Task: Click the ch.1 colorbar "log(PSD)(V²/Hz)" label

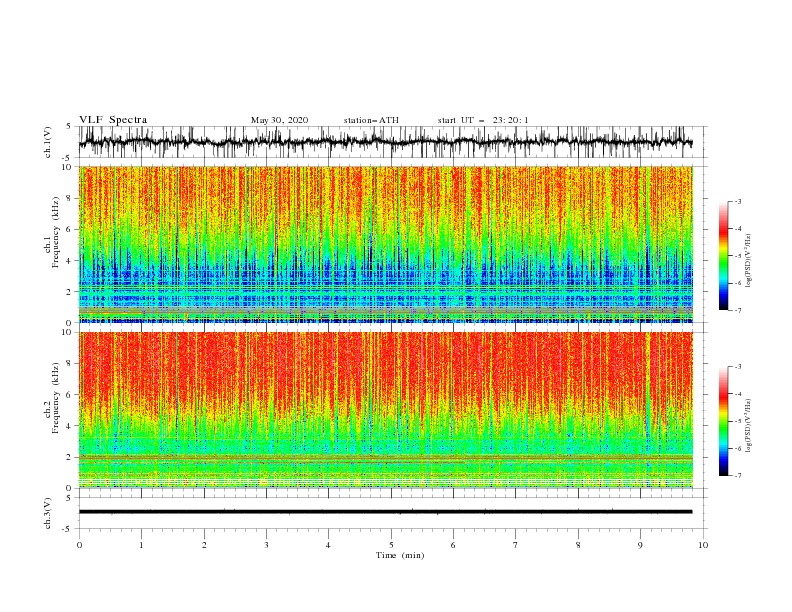Action: point(749,261)
